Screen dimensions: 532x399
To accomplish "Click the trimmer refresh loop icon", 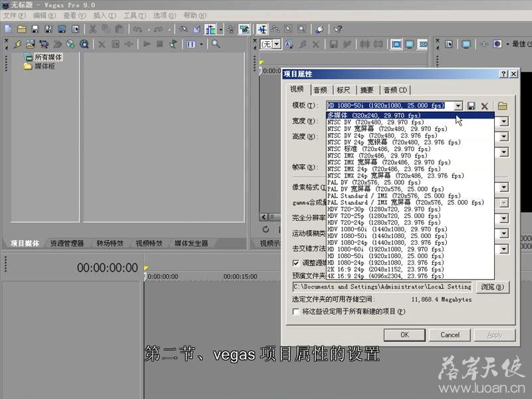I will coord(265,229).
